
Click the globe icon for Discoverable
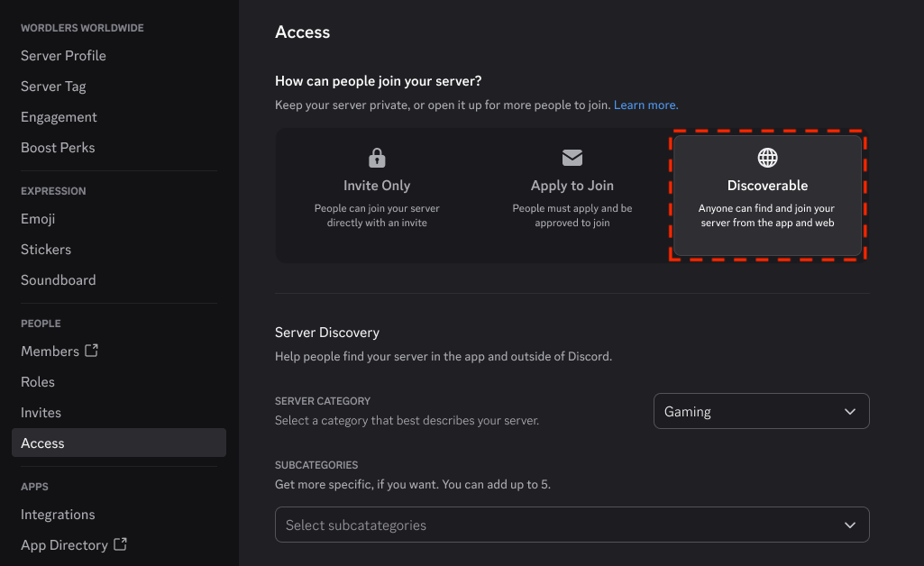point(767,157)
